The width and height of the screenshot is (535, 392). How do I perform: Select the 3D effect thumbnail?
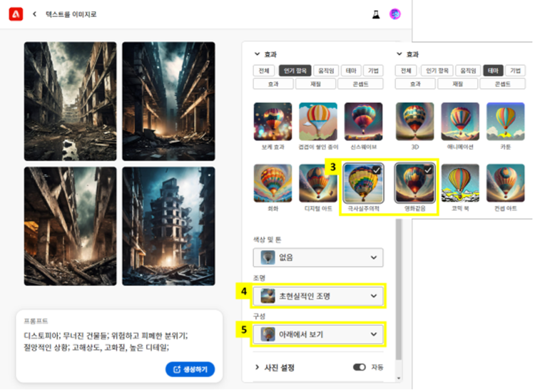(414, 122)
